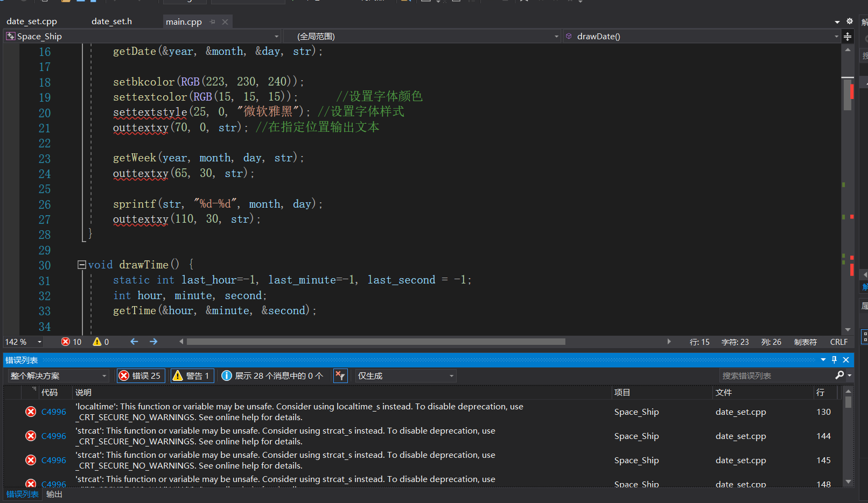Click the 列: 26 status indicator

pos(771,342)
